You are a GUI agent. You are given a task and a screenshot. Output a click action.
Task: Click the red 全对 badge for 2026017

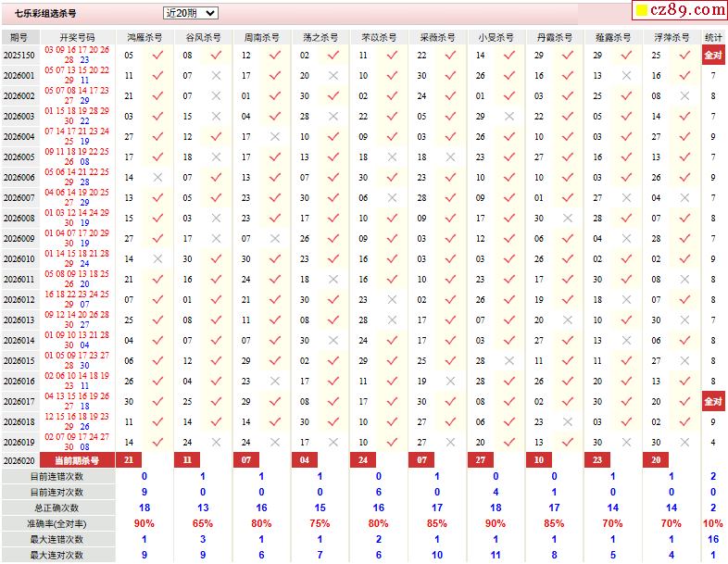click(x=713, y=401)
